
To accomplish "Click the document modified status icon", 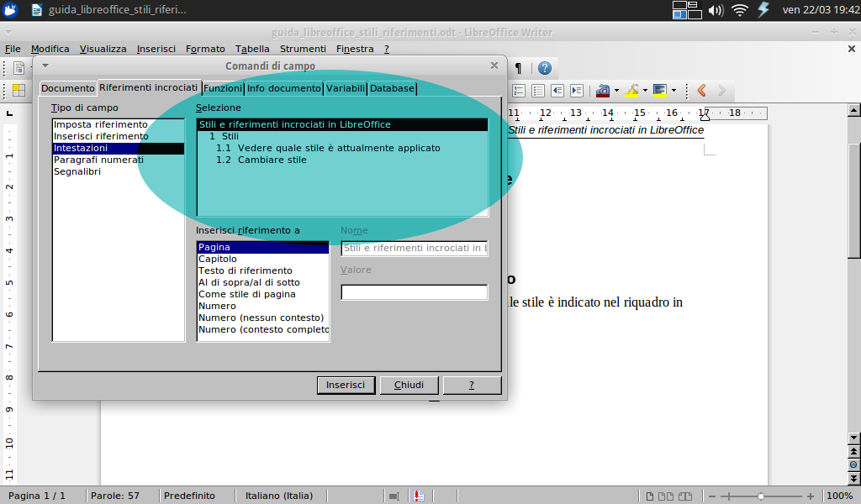I will (419, 496).
